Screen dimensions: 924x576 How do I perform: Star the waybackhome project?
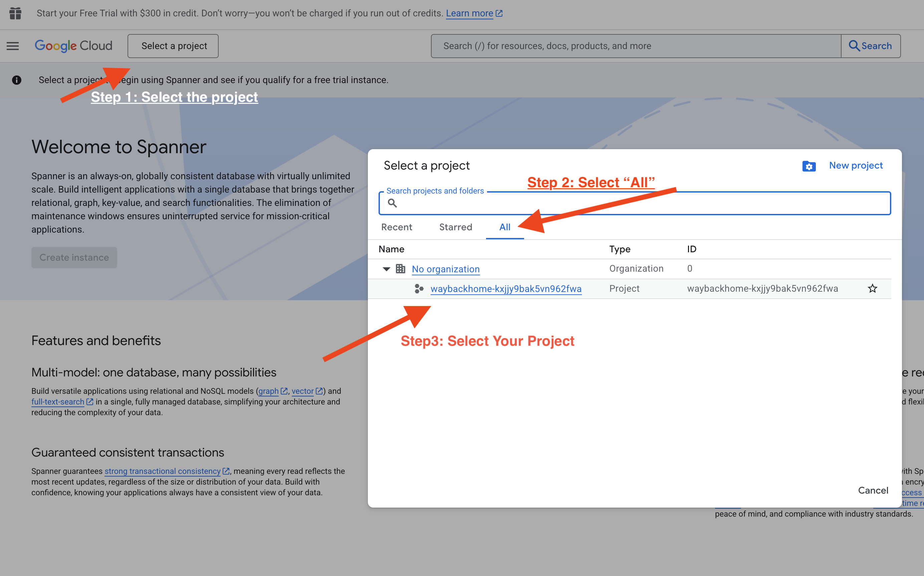(873, 288)
